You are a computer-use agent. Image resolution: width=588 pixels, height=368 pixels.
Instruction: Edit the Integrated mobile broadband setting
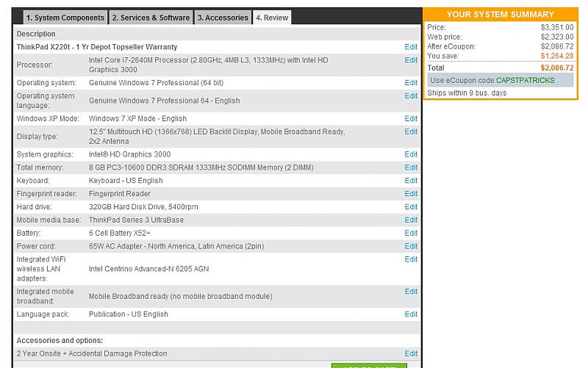(411, 292)
